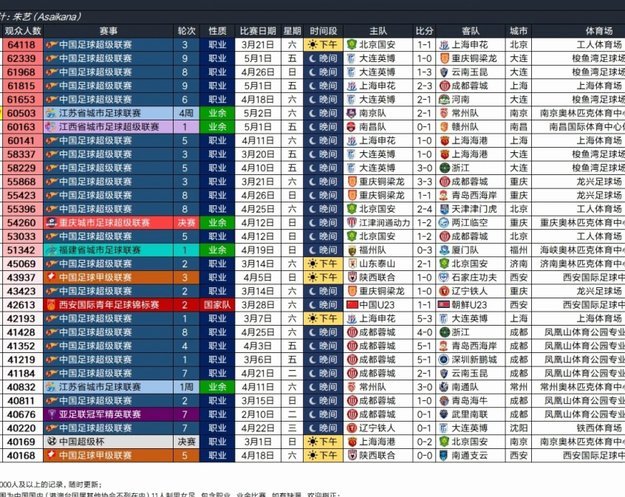The image size is (625, 497).
Task: Click the 客队 column header
Action: [470, 31]
